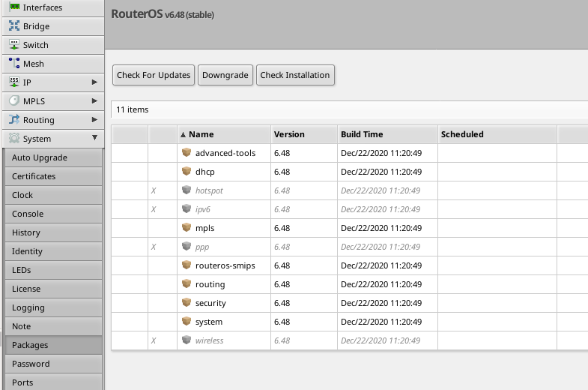Click the X flag on ipv6 row
588x390 pixels.
click(x=154, y=209)
